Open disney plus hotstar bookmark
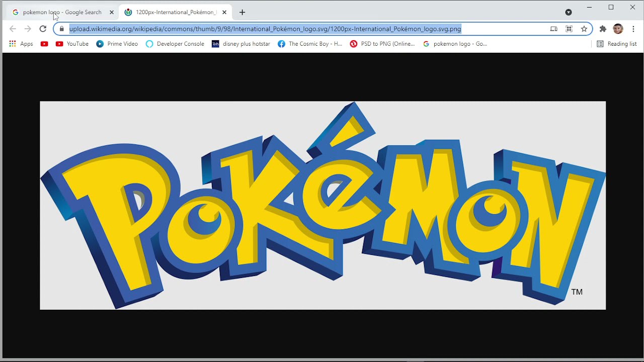644x362 pixels. (x=241, y=44)
